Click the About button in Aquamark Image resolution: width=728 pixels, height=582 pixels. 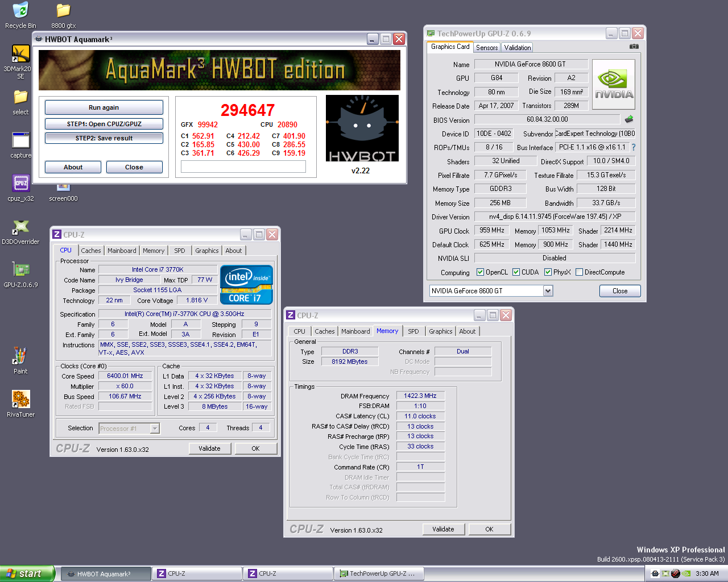point(73,167)
